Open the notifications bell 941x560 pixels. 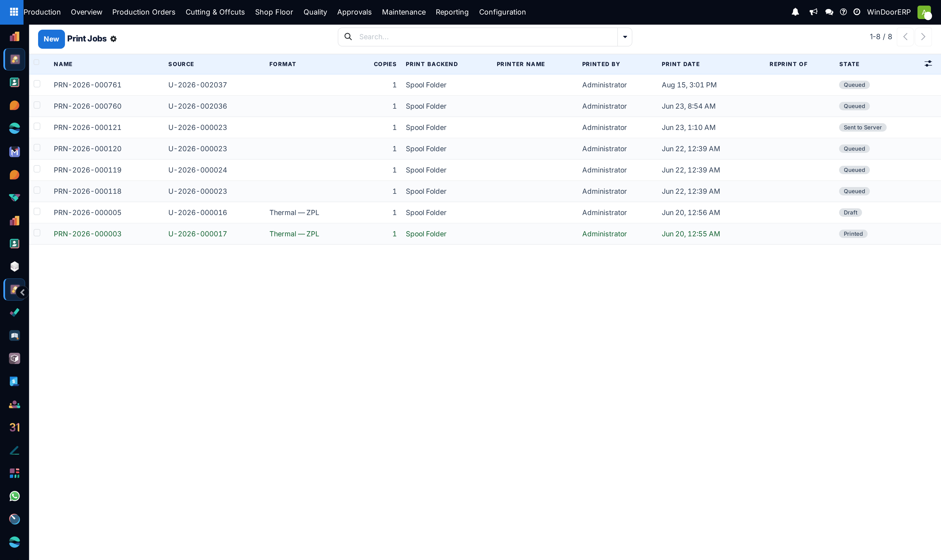pyautogui.click(x=795, y=12)
